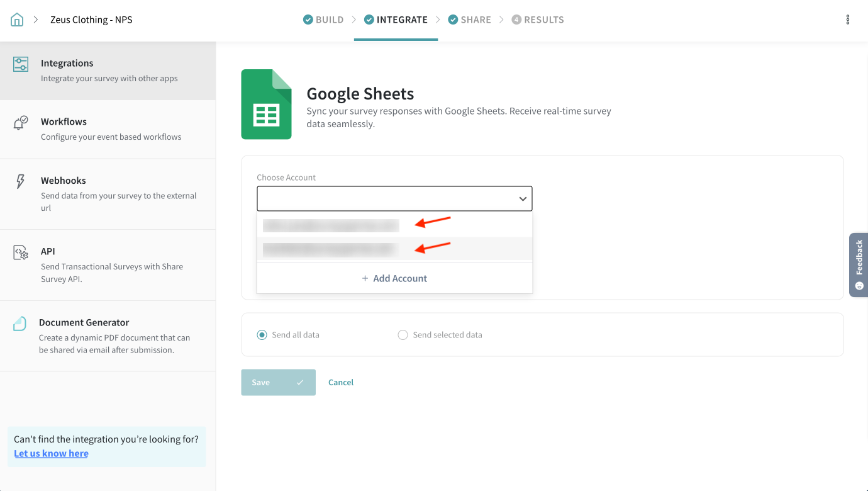Click the Document Generator icon
This screenshot has height=491, width=868.
[20, 324]
